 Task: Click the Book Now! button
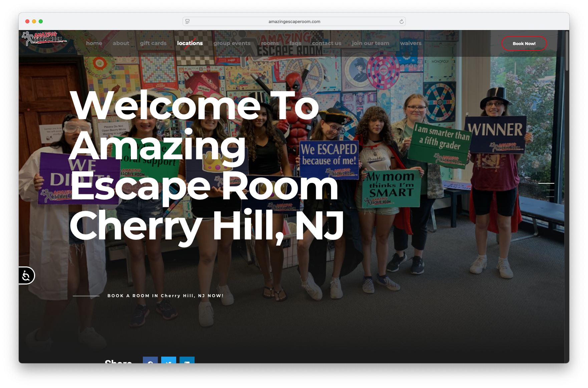click(x=524, y=43)
